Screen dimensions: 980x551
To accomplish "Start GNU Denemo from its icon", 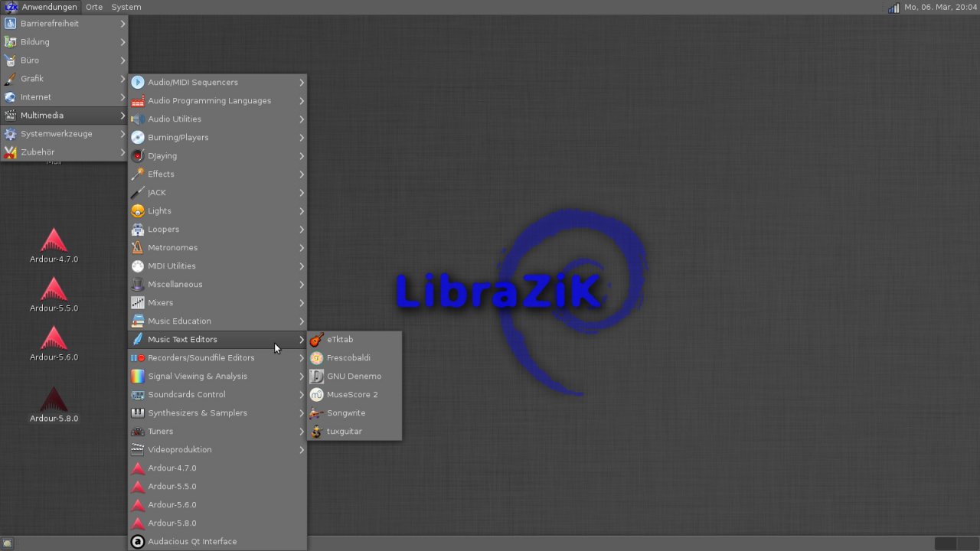I will click(x=316, y=377).
